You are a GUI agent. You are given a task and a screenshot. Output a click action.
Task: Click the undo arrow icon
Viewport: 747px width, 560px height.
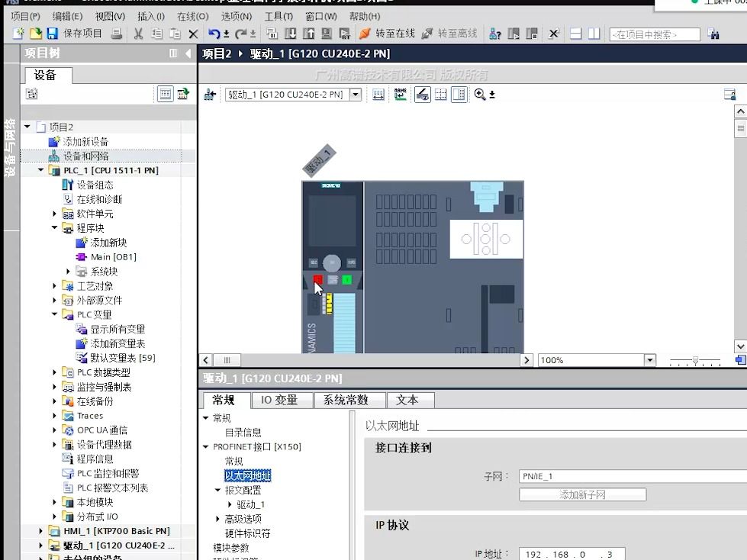point(214,34)
